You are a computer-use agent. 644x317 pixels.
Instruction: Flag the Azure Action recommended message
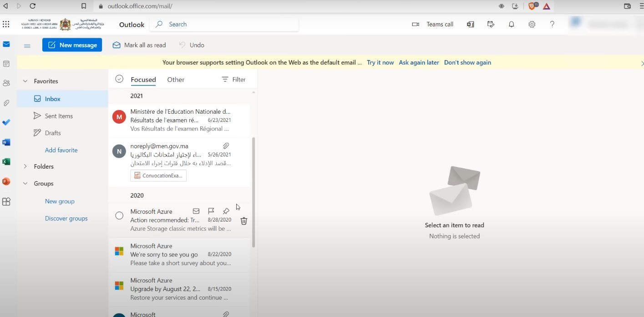click(x=211, y=211)
